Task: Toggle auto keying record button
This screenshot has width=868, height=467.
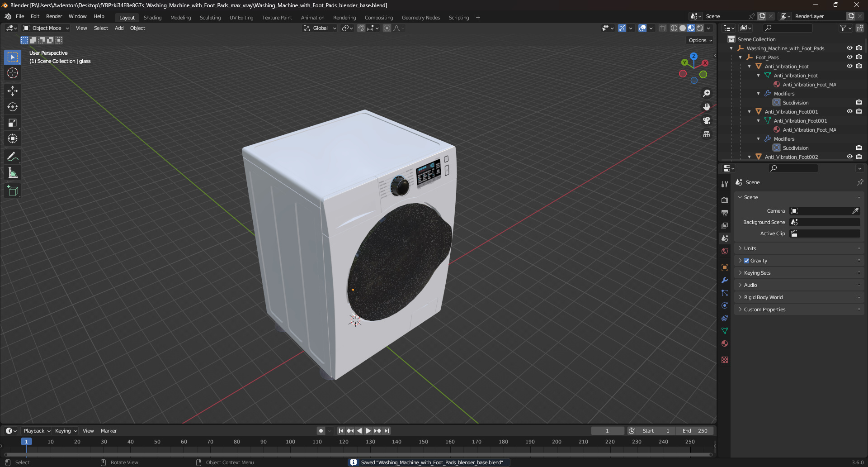Action: (321, 431)
